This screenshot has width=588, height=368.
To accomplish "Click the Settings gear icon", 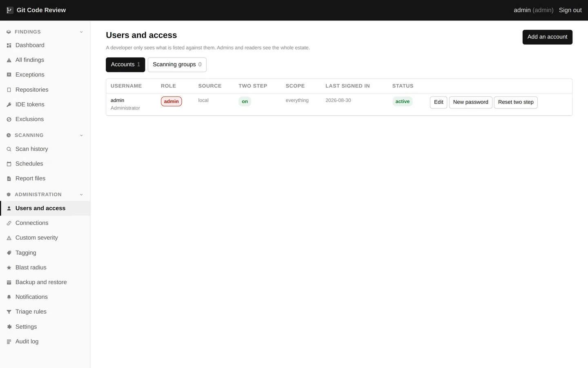I will coord(9,327).
